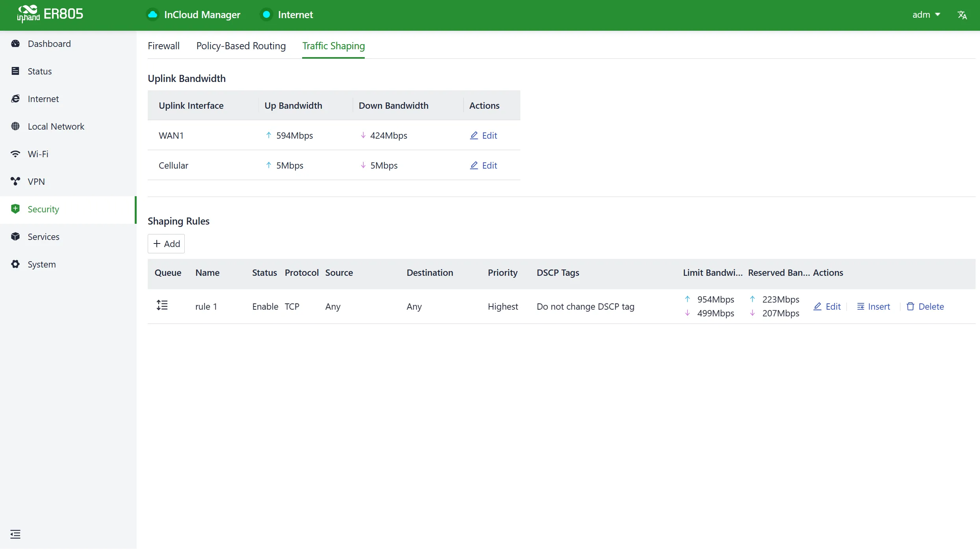Edit the Cellular uplink bandwidth

[x=484, y=165]
